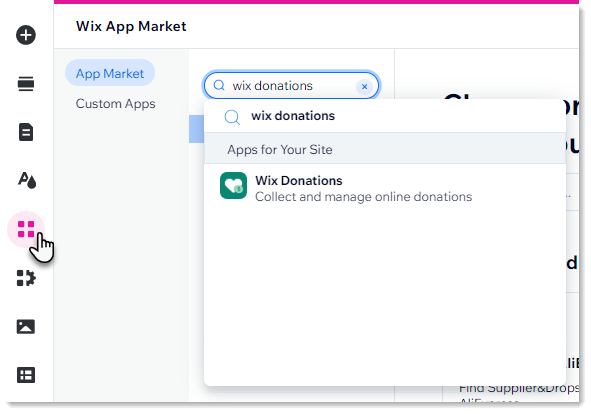Click Collect and manage online donations text
The height and width of the screenshot is (414, 591).
pos(363,197)
